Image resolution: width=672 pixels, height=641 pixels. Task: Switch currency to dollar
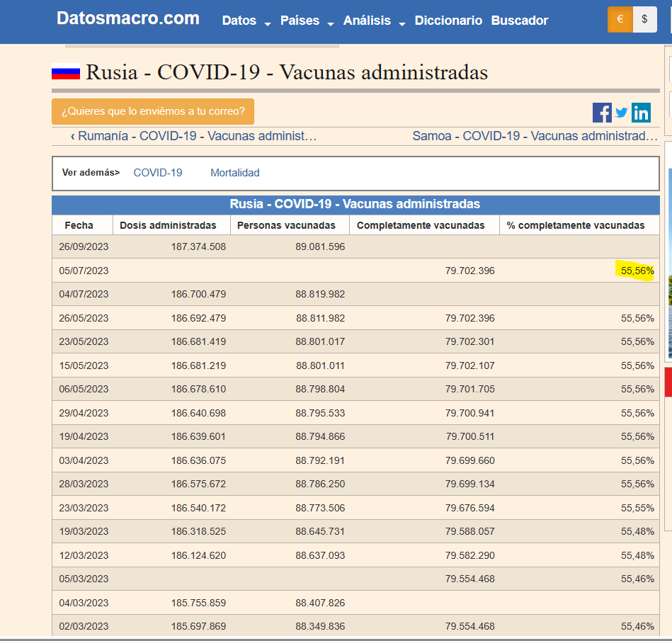[644, 19]
